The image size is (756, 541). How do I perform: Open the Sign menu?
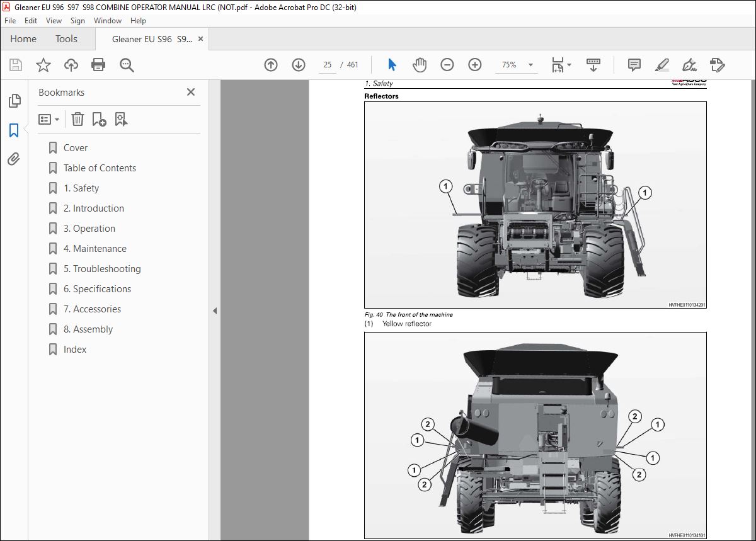[x=77, y=21]
